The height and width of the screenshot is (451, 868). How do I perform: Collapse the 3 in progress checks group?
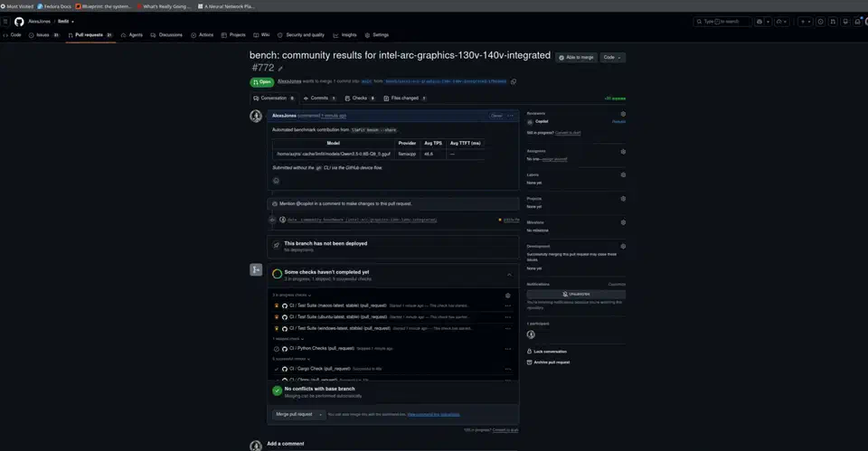292,295
